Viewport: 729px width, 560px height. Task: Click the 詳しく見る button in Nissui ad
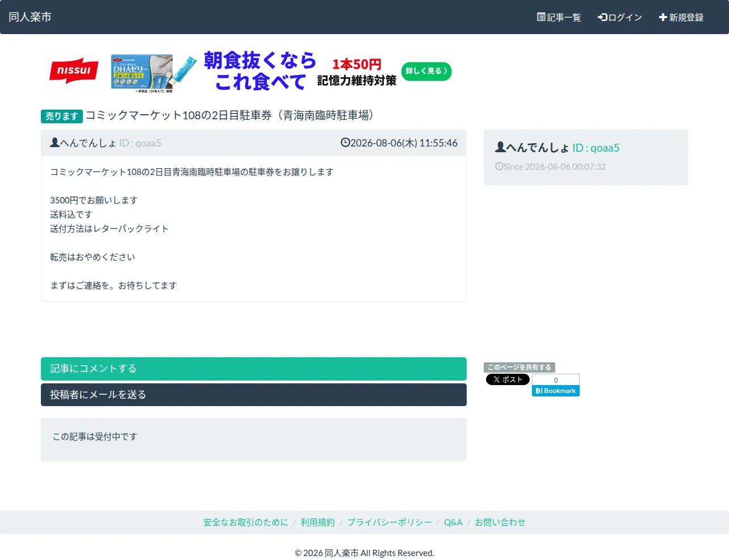[x=426, y=71]
